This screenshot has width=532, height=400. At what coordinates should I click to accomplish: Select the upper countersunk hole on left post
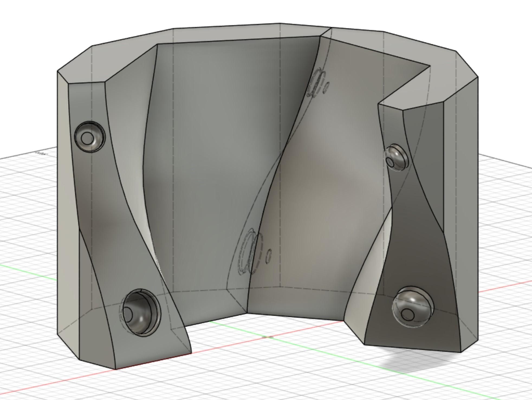click(90, 136)
